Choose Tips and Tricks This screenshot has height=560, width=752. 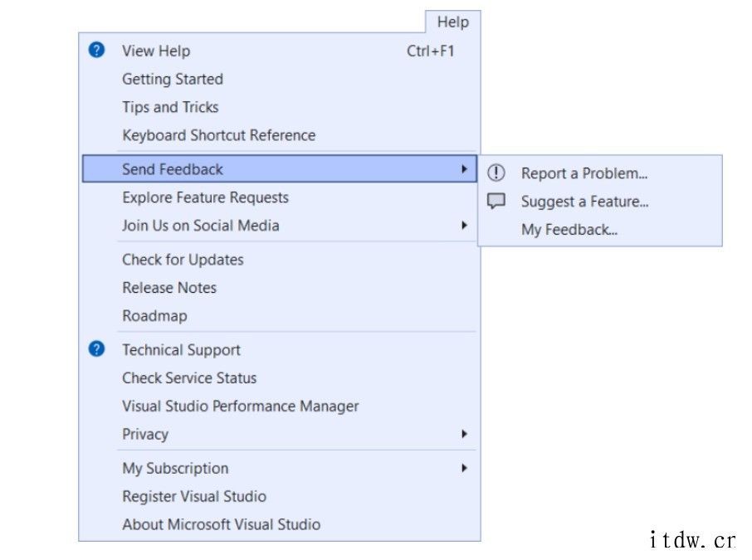280,107
